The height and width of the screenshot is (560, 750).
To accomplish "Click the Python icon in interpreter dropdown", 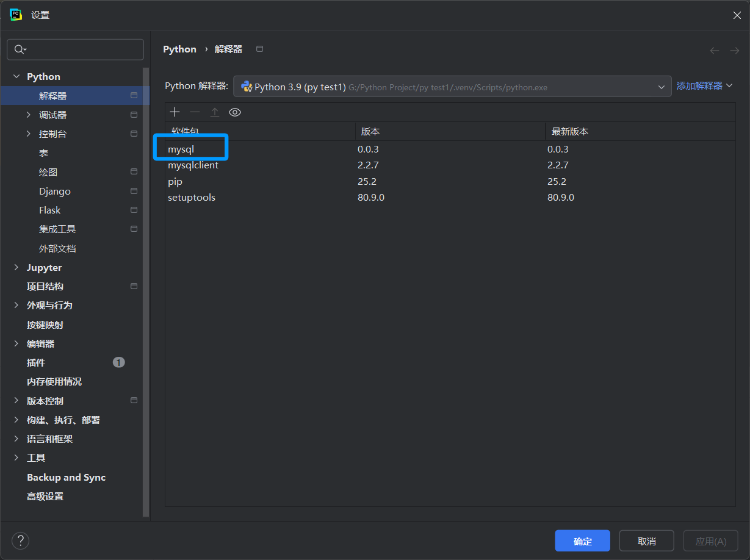I will tap(247, 87).
